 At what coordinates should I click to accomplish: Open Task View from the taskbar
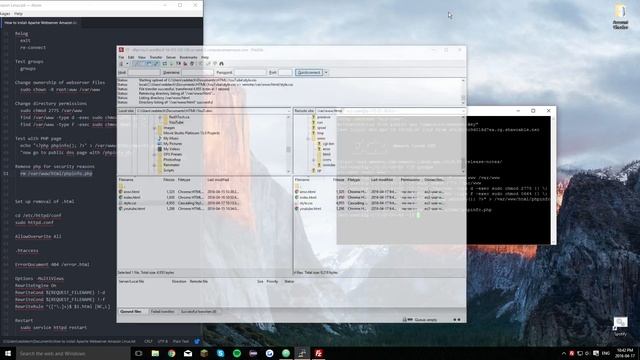tap(138, 353)
